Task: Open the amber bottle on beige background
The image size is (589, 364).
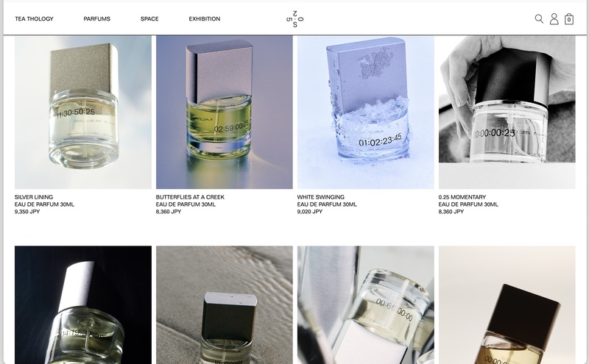Action: click(507, 304)
